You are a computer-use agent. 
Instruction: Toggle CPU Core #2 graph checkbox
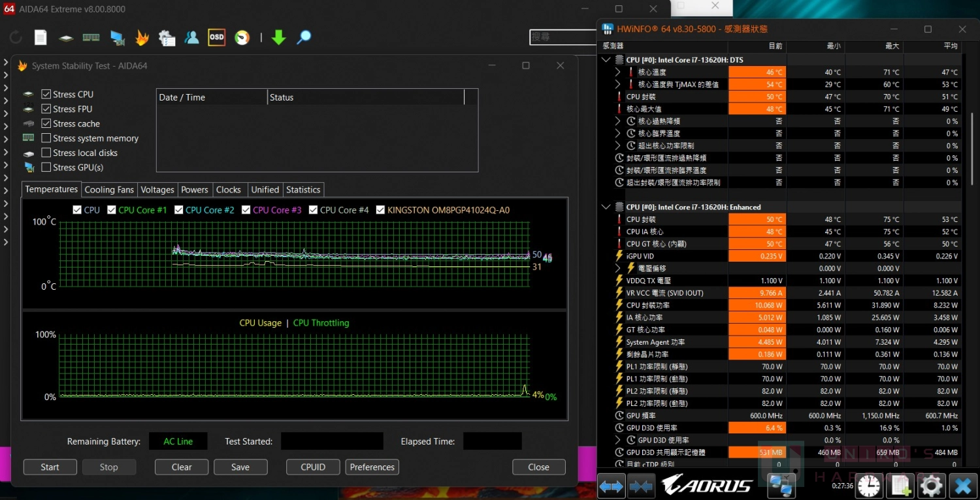179,210
